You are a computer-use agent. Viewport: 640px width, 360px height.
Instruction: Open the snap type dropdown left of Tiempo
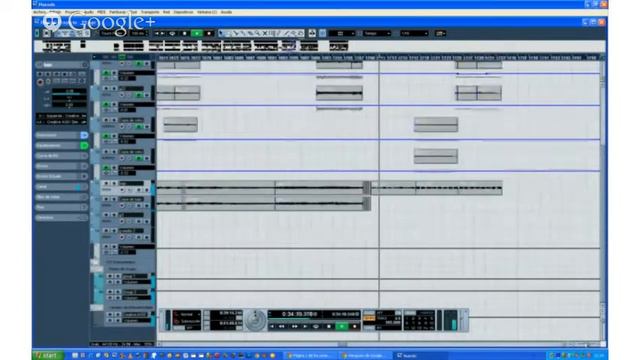pos(342,33)
